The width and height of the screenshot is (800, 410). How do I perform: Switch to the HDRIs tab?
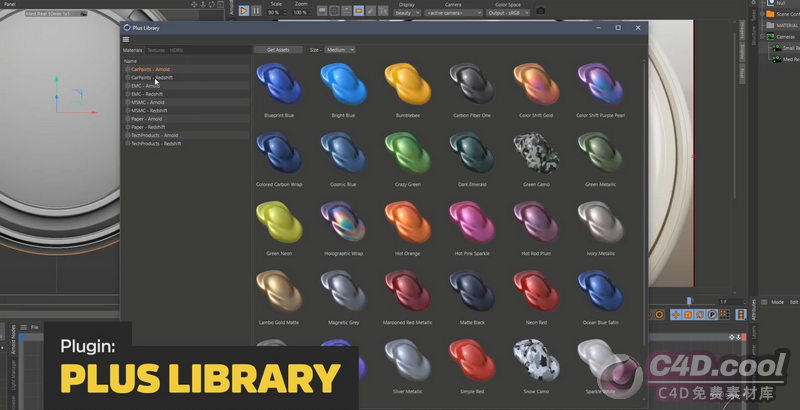[x=177, y=50]
